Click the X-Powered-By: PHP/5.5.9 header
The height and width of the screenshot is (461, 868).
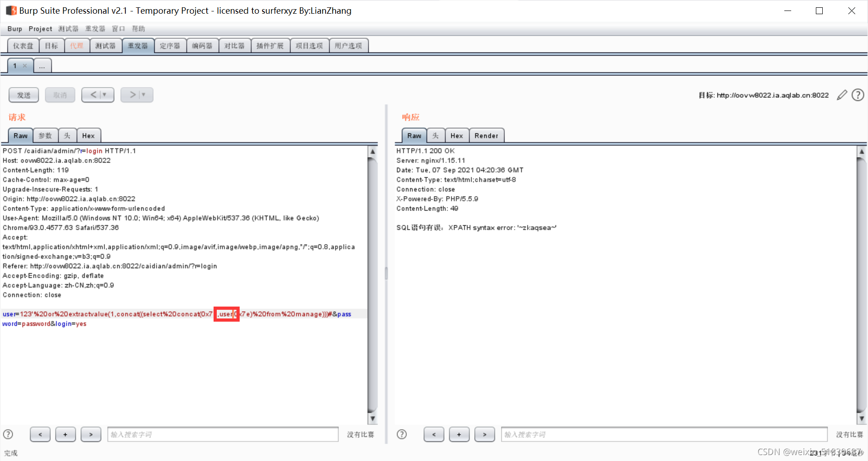click(437, 199)
